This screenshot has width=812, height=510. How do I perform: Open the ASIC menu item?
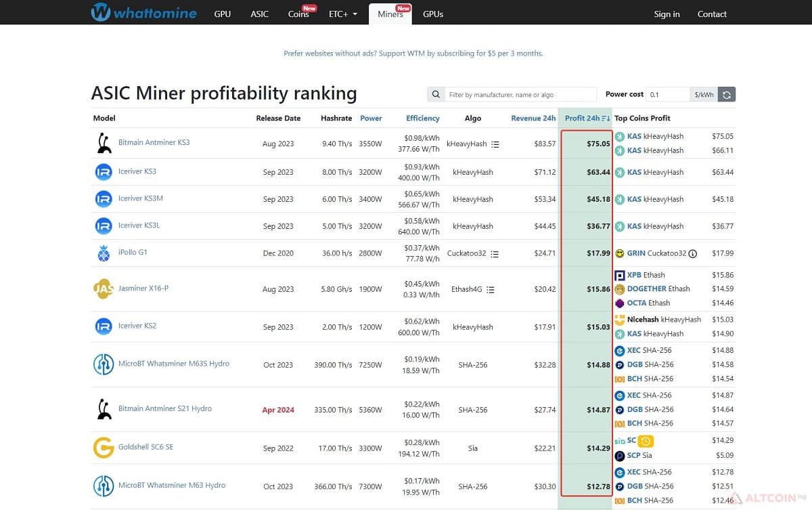(x=260, y=14)
